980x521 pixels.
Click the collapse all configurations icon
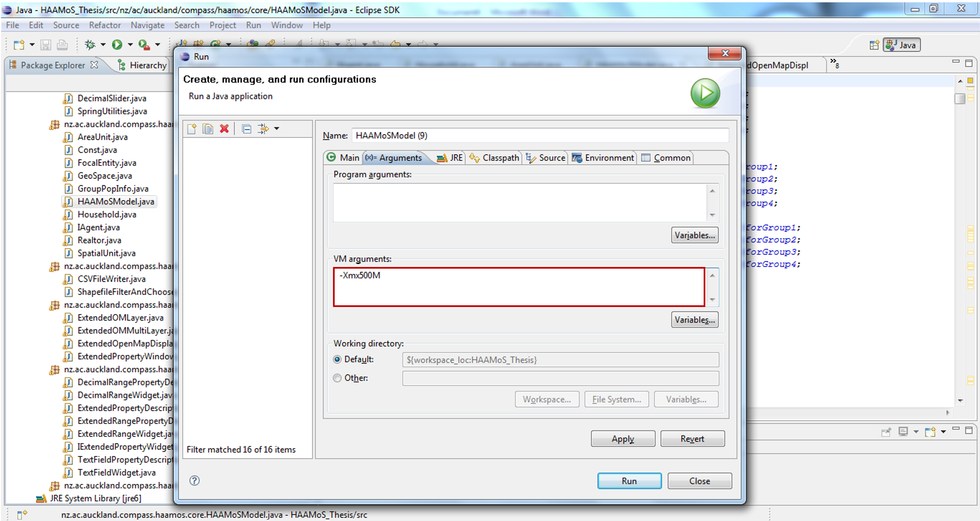[x=246, y=129]
